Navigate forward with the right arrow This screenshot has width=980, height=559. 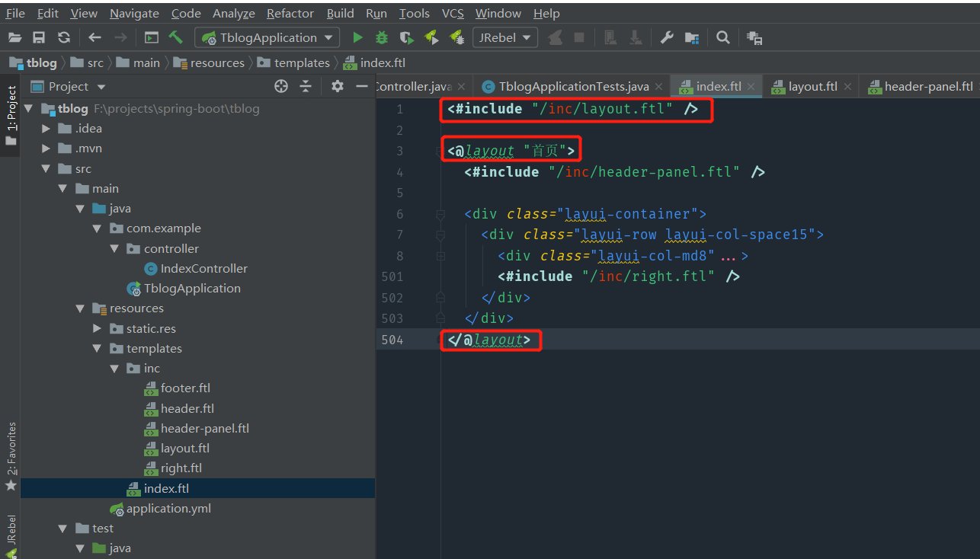pyautogui.click(x=120, y=37)
